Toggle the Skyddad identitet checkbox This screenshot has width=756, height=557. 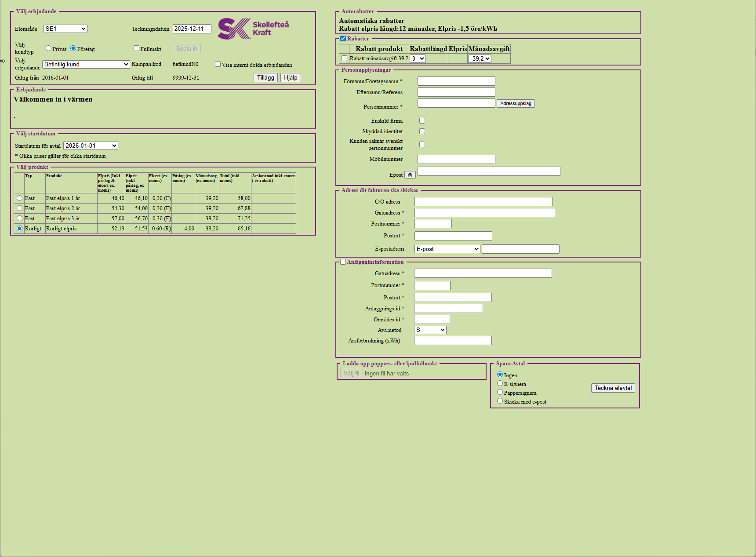422,131
